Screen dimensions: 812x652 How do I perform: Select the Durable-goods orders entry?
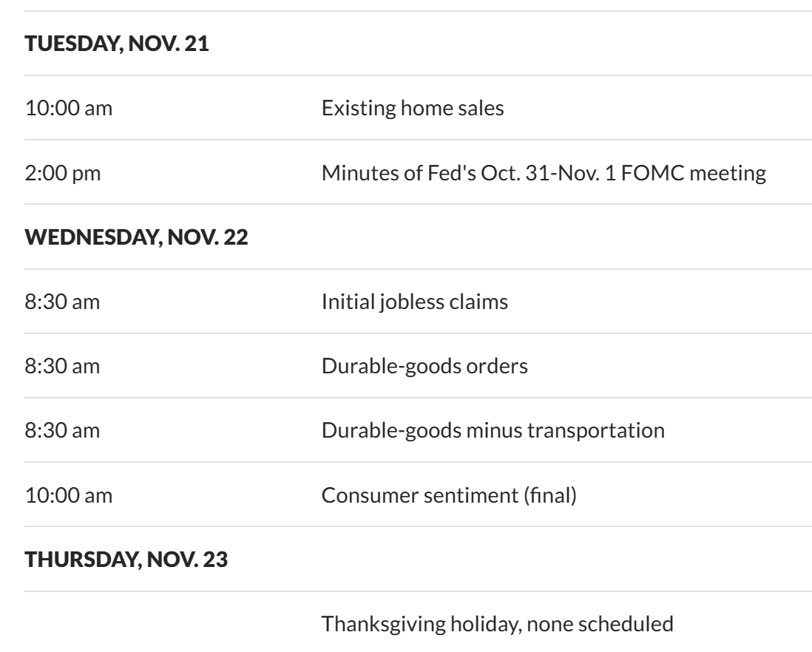424,367
